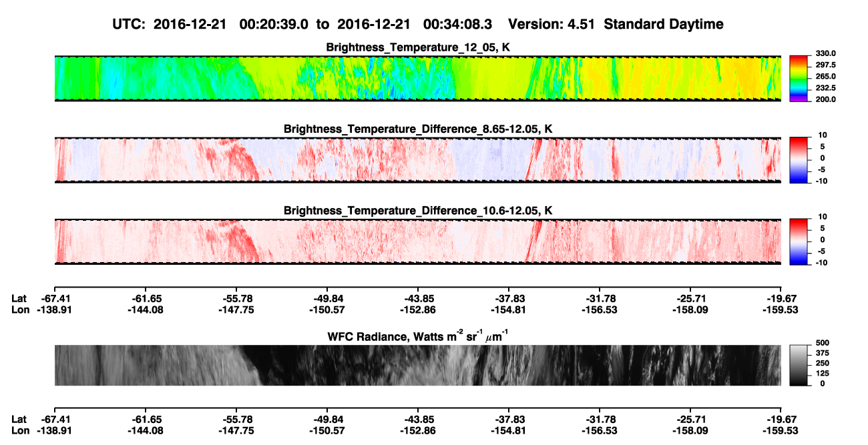Click the Brightness_Temperature_Difference_8.65-12.05 image strip

point(417,160)
